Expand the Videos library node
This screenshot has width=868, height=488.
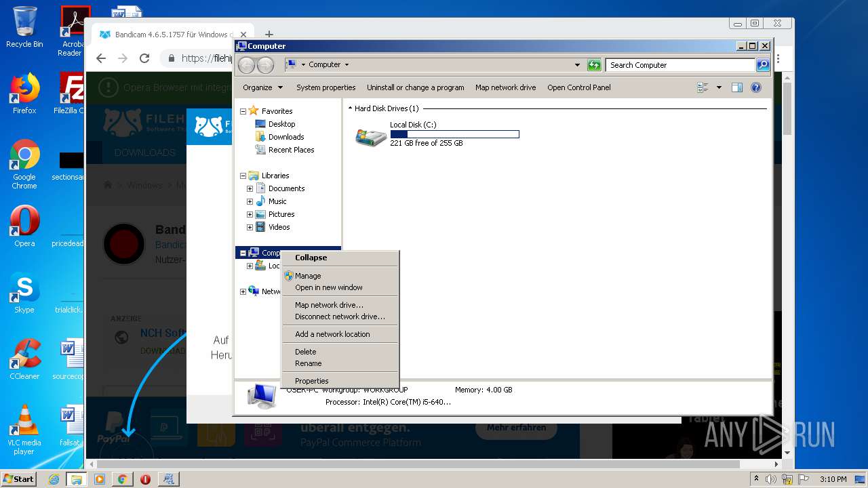250,227
